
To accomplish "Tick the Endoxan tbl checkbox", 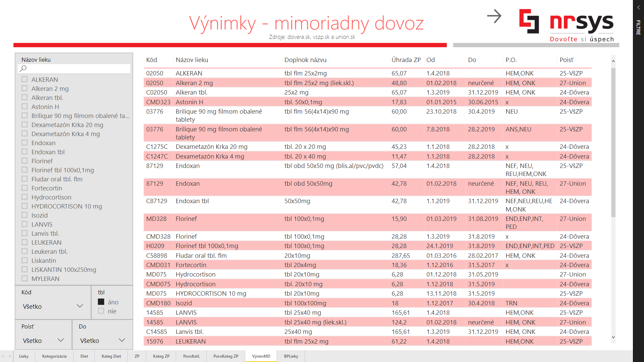I will tap(24, 152).
